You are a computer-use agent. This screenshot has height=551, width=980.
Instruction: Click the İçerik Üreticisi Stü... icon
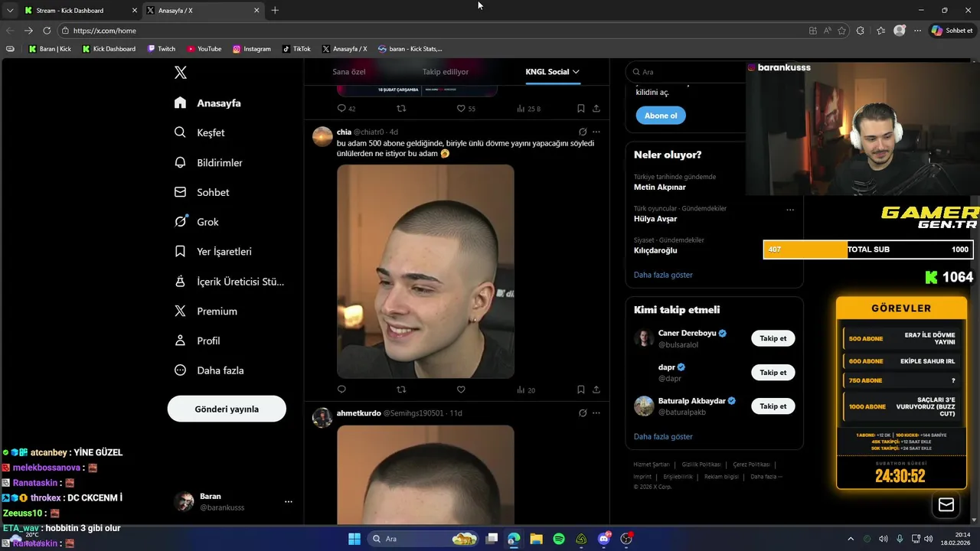click(180, 281)
